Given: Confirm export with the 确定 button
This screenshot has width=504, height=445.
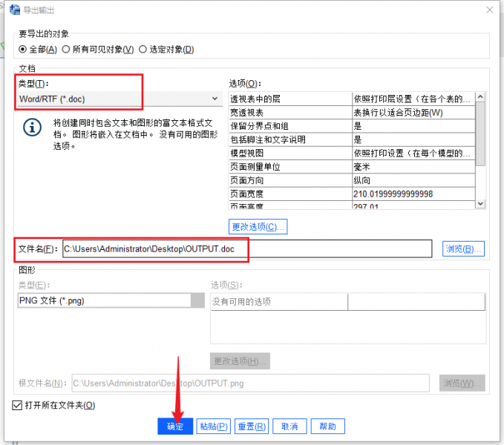Looking at the screenshot, I should pyautogui.click(x=175, y=426).
